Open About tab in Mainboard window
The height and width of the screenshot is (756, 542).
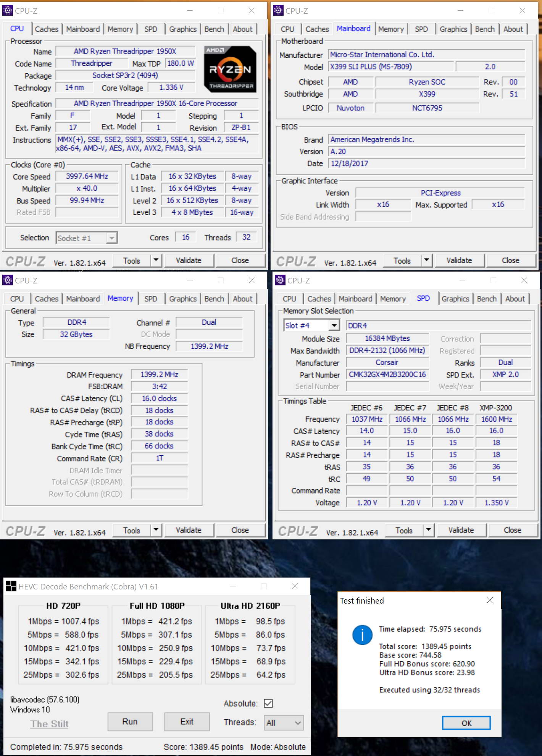513,29
